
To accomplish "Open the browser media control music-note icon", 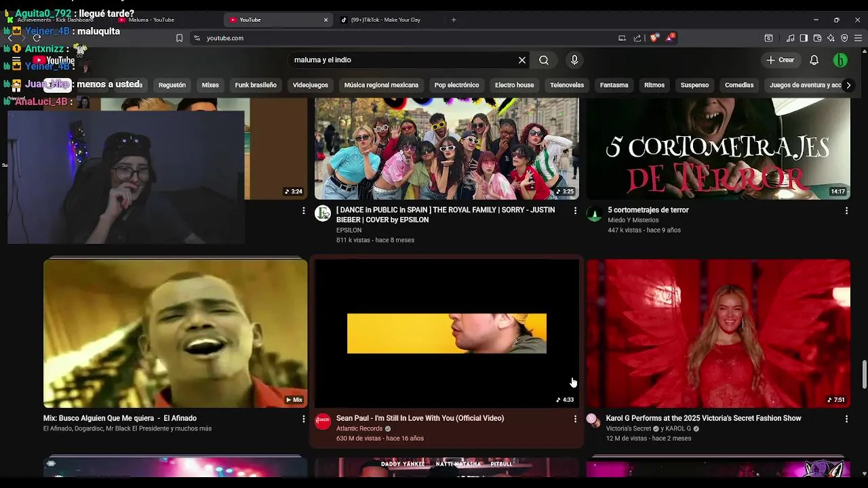I will pos(790,38).
